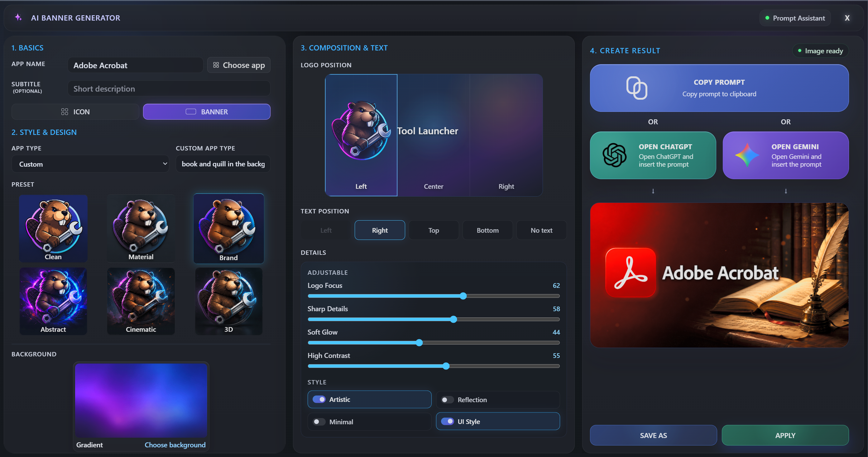Screen dimensions: 868x457
Task: Select the Brand preset thumbnail
Action: (x=229, y=228)
